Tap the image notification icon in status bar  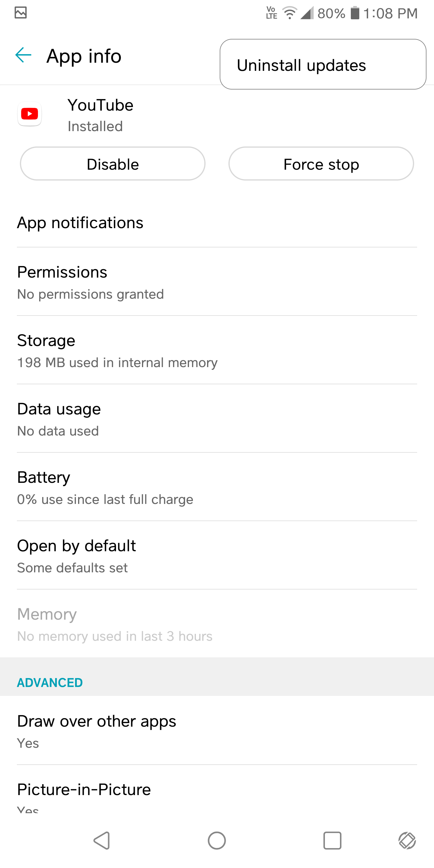tap(20, 13)
